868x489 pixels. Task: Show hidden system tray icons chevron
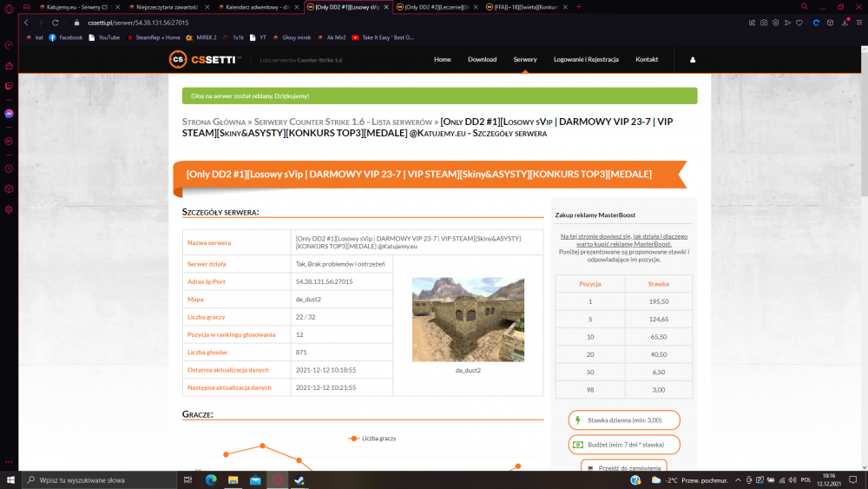pyautogui.click(x=738, y=480)
